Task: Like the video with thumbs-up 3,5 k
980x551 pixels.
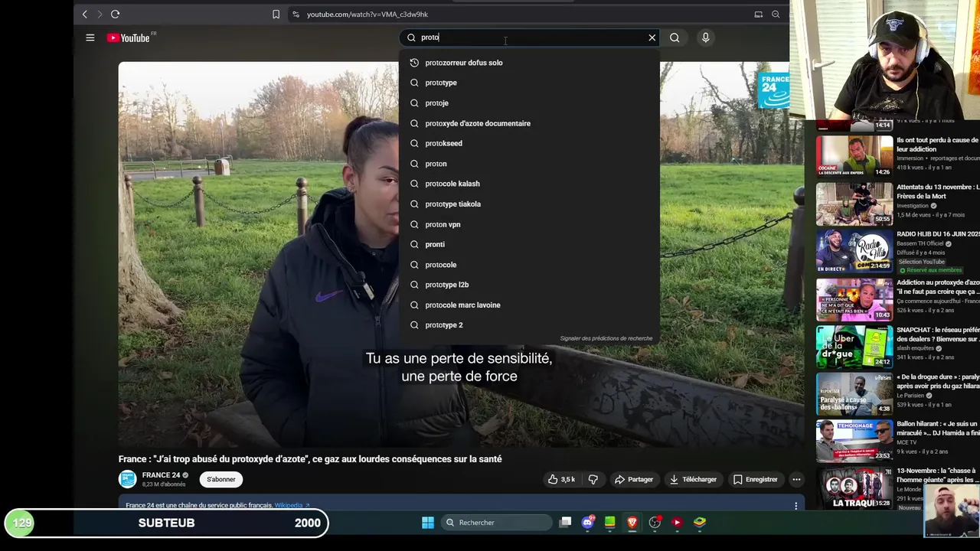Action: (x=561, y=480)
